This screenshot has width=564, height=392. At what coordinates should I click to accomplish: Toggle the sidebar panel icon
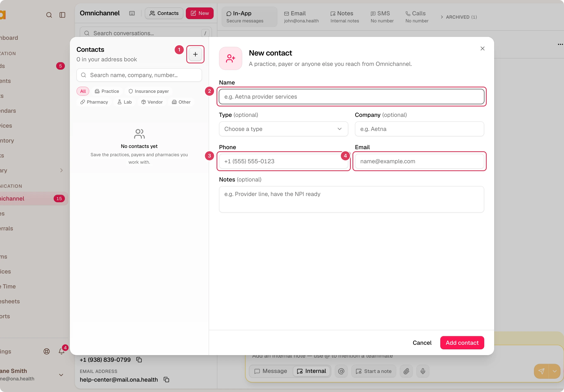pyautogui.click(x=62, y=15)
